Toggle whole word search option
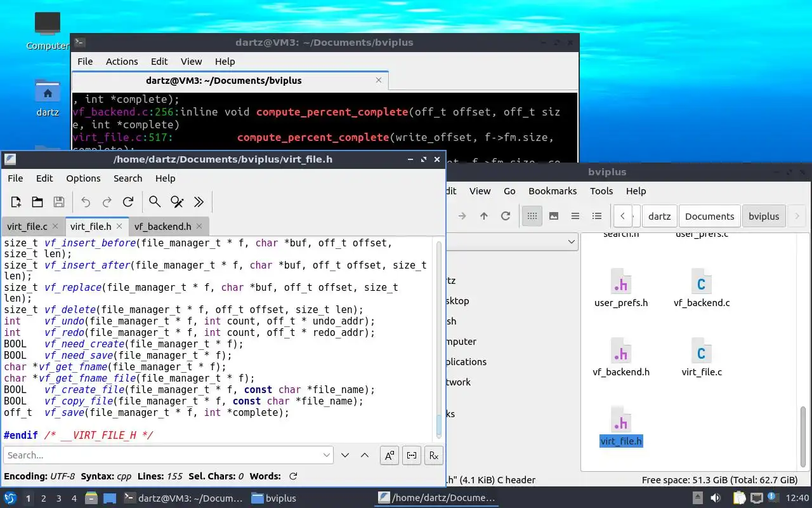 412,455
